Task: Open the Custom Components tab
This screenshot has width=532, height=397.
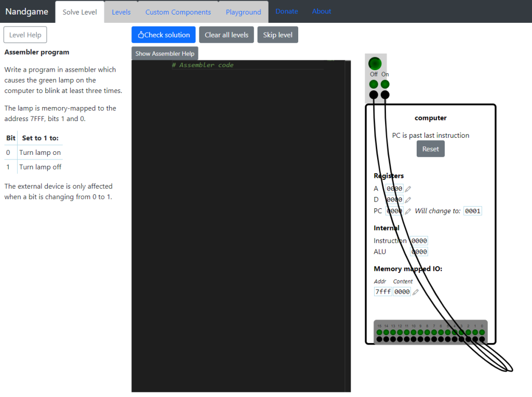Action: coord(178,12)
